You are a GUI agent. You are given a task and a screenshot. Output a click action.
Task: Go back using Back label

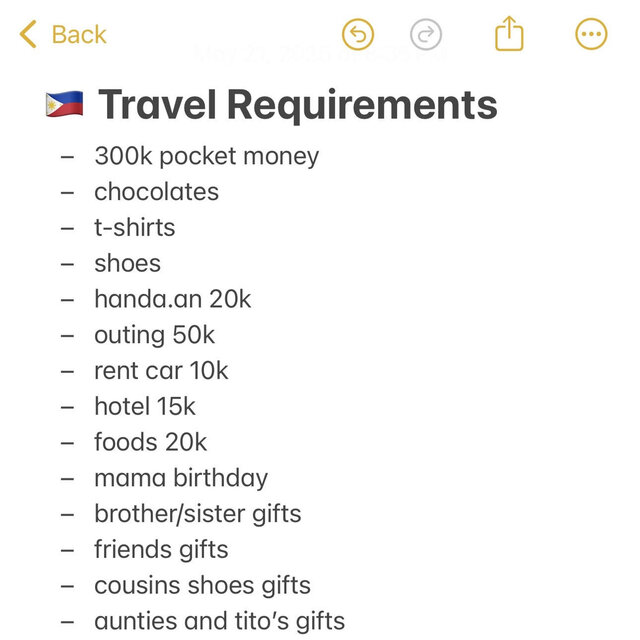pos(79,34)
